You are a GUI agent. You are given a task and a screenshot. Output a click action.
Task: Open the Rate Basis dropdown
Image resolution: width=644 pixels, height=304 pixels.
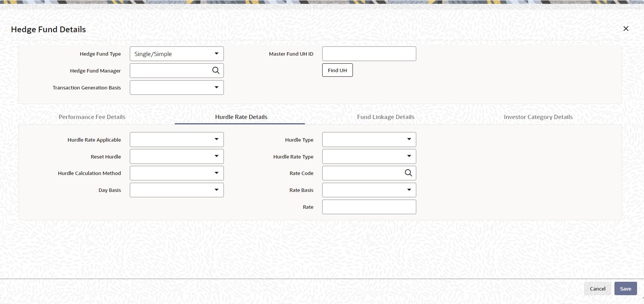click(x=369, y=190)
